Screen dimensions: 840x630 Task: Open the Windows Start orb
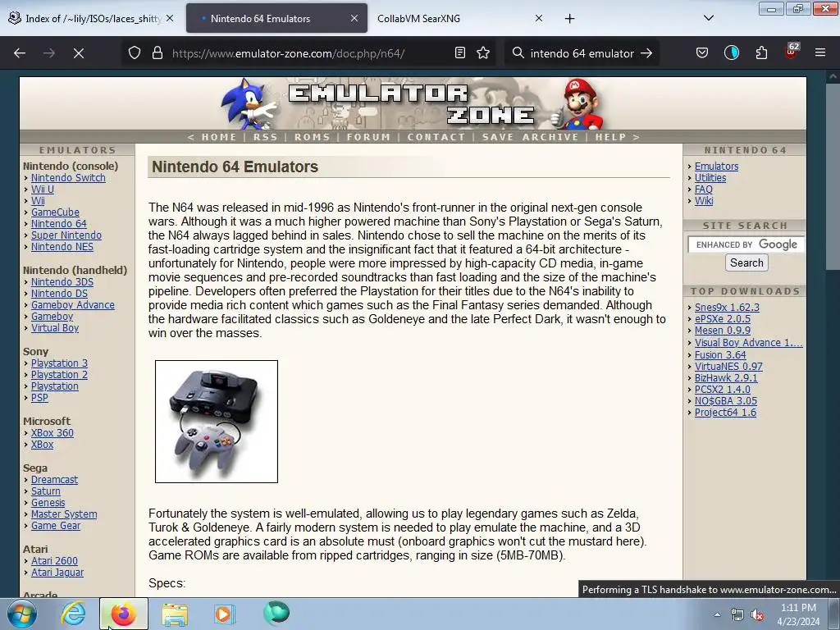[21, 614]
